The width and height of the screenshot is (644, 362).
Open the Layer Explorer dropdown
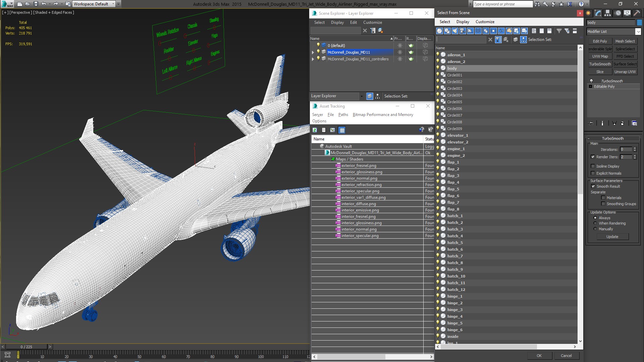pyautogui.click(x=361, y=96)
